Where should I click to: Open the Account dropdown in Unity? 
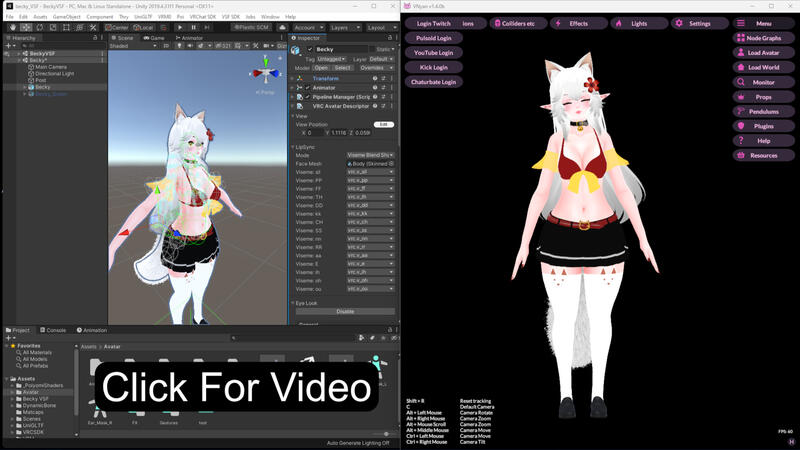[308, 28]
